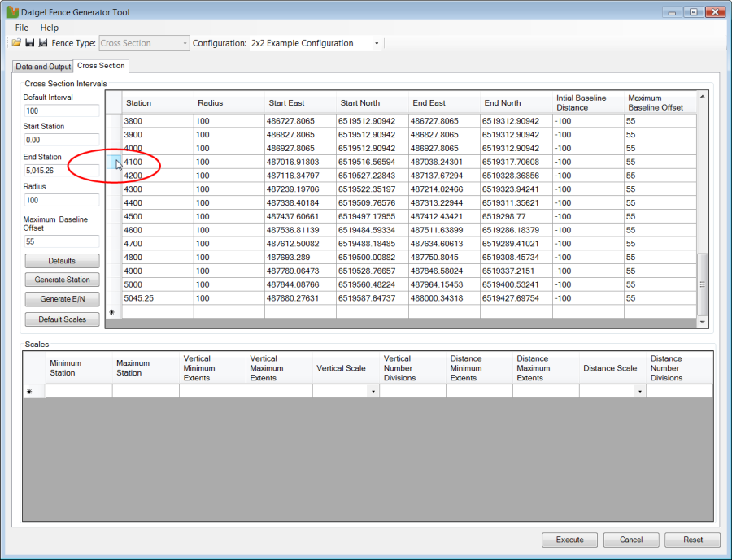Click the Open folder toolbar icon
This screenshot has width=732, height=560.
(16, 43)
